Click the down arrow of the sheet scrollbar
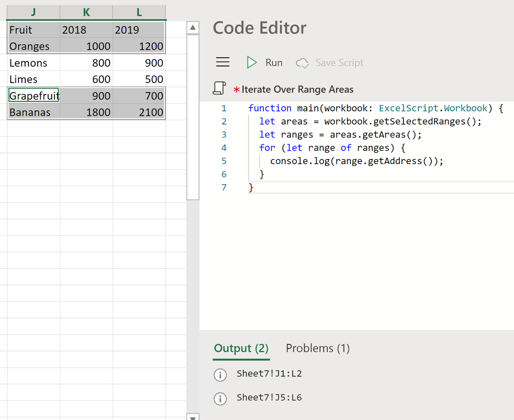 (193, 417)
